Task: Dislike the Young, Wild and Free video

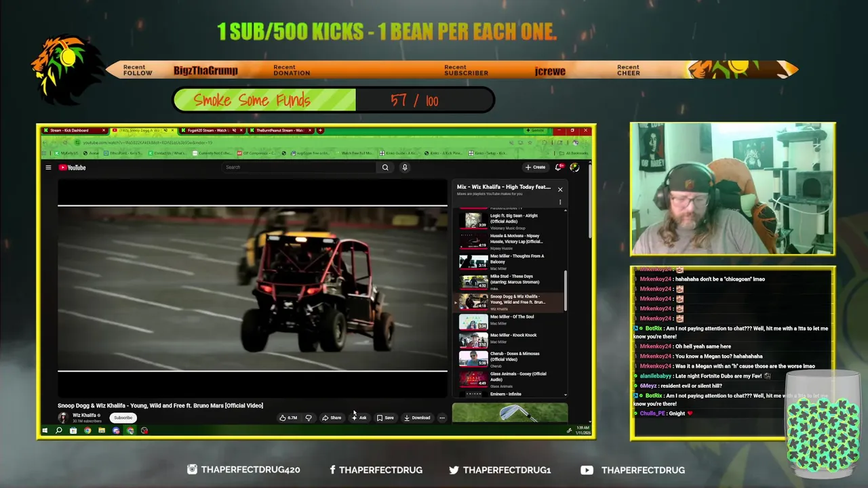Action: 309,418
